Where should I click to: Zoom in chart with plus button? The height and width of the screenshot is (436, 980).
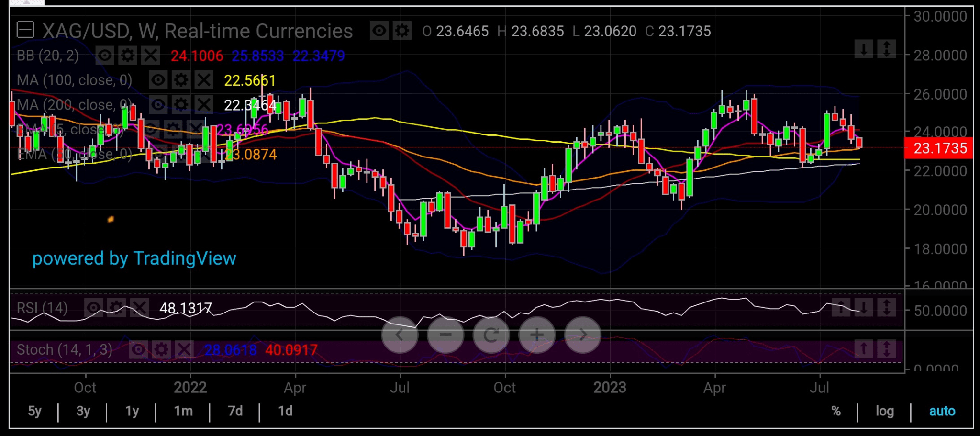point(537,335)
